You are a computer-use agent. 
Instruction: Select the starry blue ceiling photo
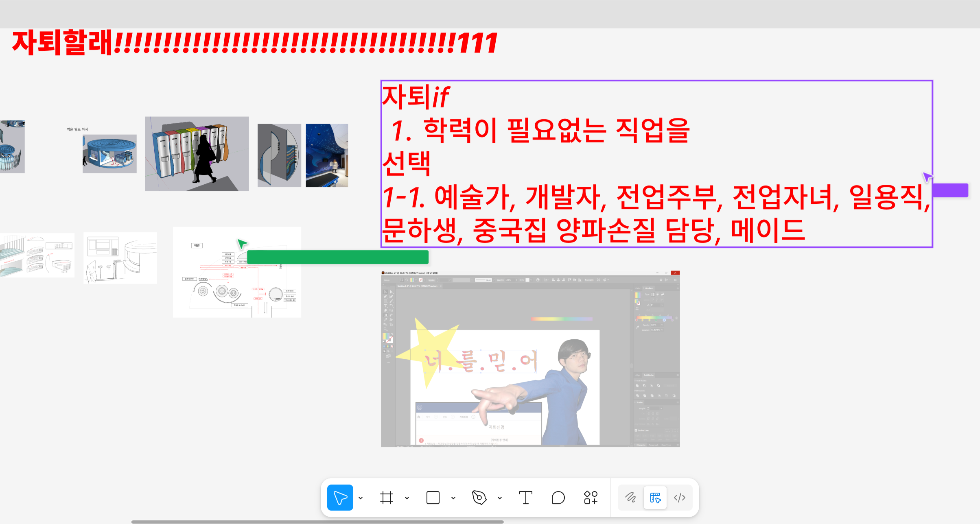coord(327,155)
